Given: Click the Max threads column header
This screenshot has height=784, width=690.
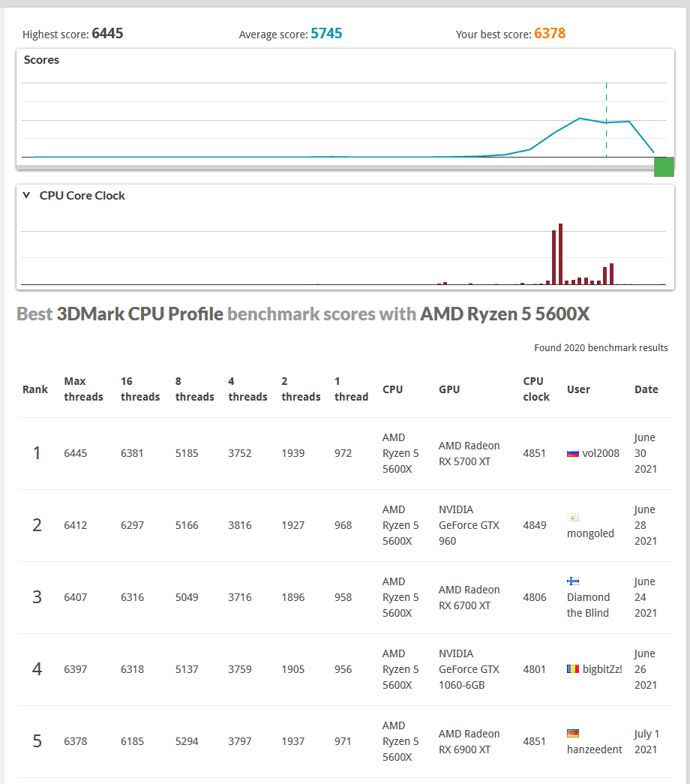Looking at the screenshot, I should tap(83, 389).
